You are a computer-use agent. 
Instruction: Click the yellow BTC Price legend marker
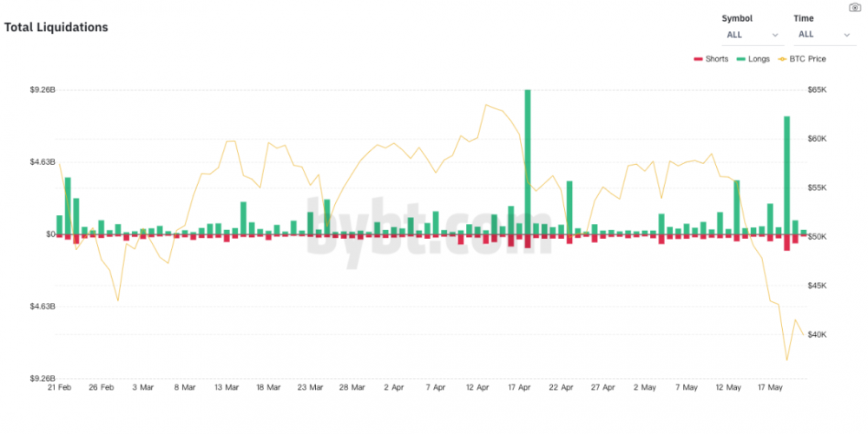781,59
